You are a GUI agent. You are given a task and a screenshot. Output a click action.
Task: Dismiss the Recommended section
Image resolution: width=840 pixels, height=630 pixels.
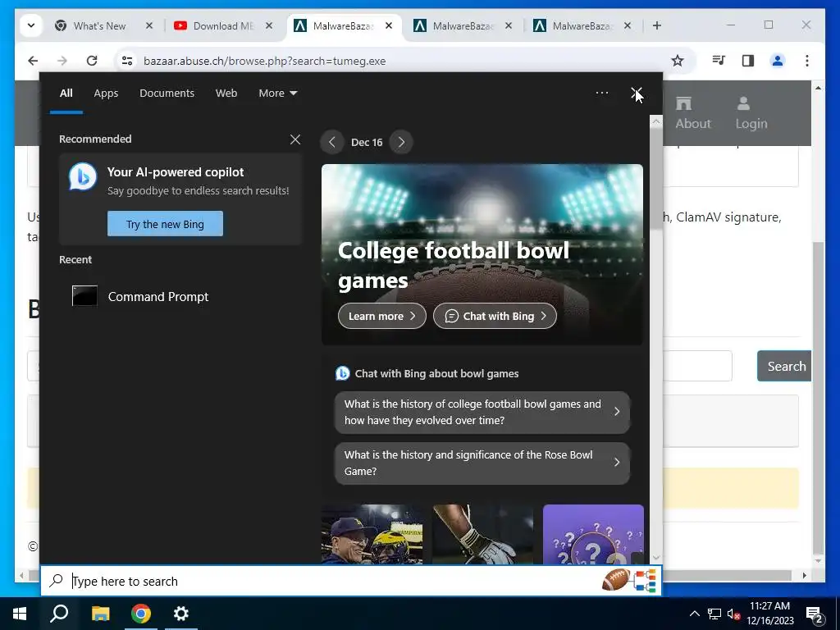[295, 139]
